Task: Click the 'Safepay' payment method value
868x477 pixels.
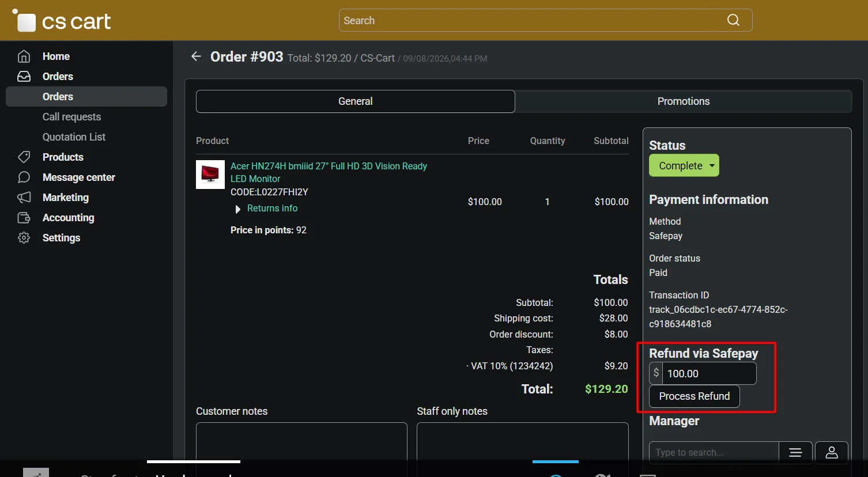Action: tap(666, 236)
